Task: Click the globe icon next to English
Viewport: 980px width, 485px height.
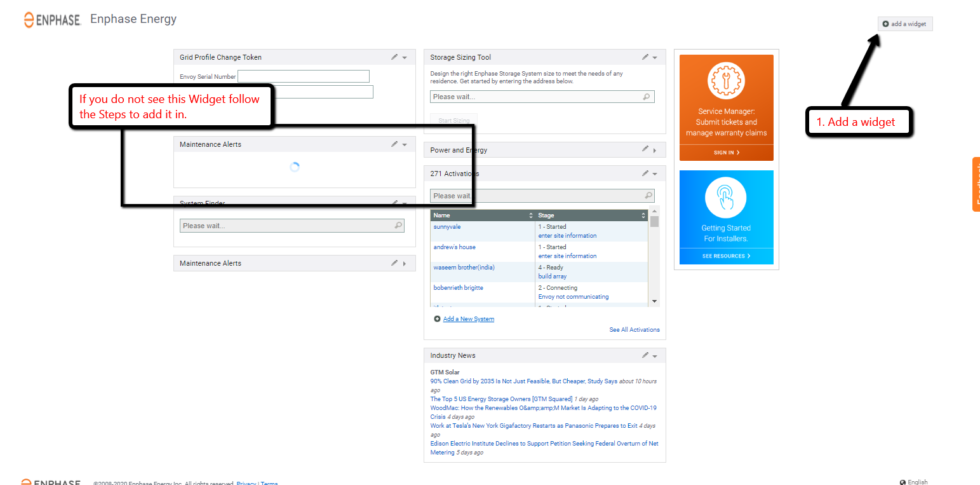Action: (903, 482)
